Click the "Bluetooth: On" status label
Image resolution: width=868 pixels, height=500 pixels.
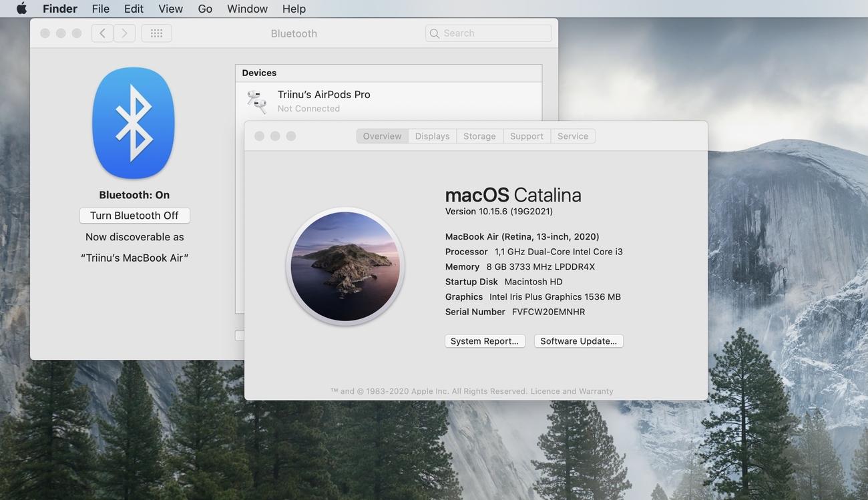[134, 195]
